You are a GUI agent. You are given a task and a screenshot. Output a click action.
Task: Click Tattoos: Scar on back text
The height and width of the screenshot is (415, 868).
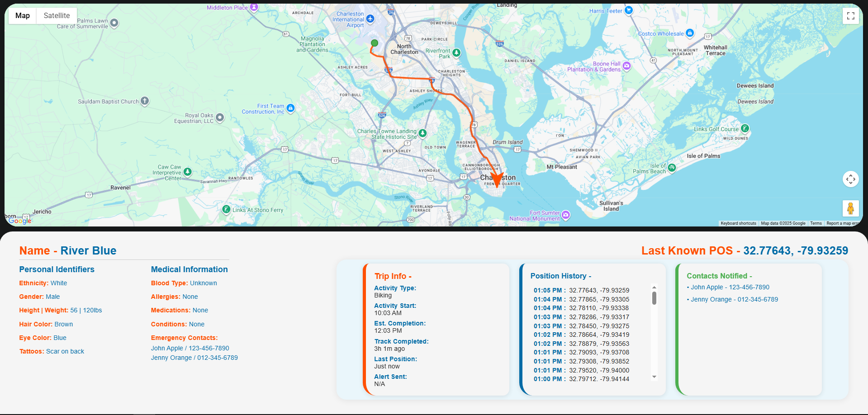coord(52,351)
